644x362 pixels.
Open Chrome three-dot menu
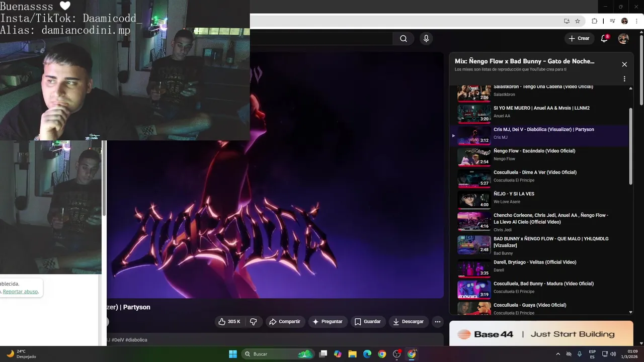(x=636, y=21)
